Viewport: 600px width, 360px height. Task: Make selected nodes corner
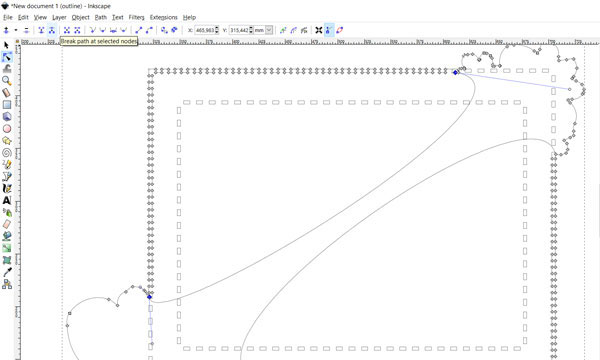click(93, 30)
